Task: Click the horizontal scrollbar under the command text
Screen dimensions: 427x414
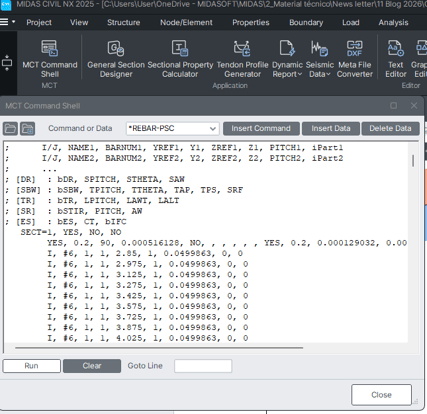Action: 159,348
